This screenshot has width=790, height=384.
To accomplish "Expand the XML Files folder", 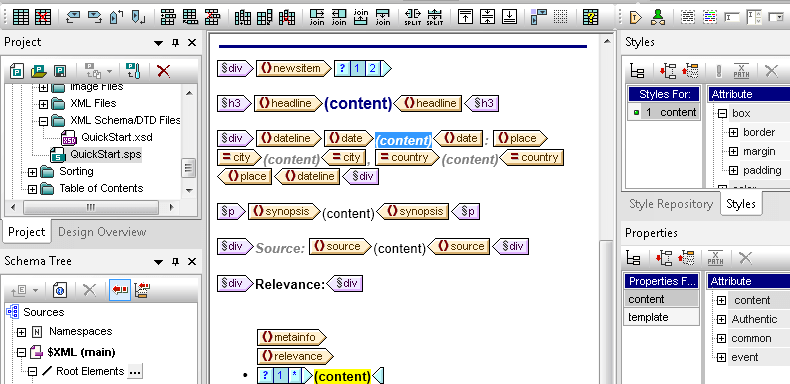I will click(43, 104).
